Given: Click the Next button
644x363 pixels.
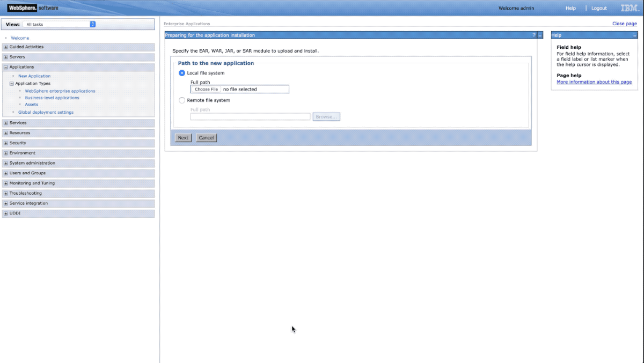Looking at the screenshot, I should click(182, 137).
